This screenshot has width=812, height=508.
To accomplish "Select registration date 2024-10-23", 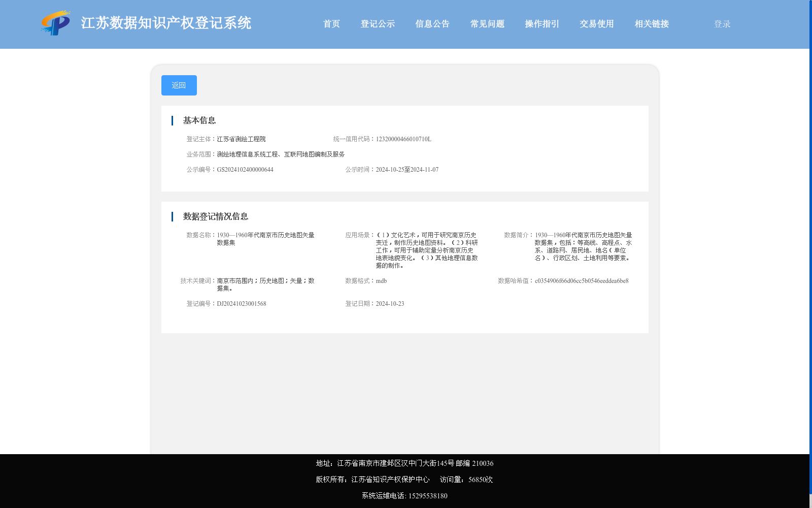I will point(390,304).
